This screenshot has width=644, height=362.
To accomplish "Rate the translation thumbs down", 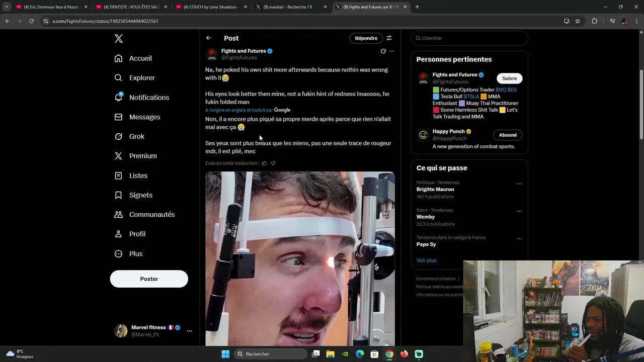I will coord(273,163).
